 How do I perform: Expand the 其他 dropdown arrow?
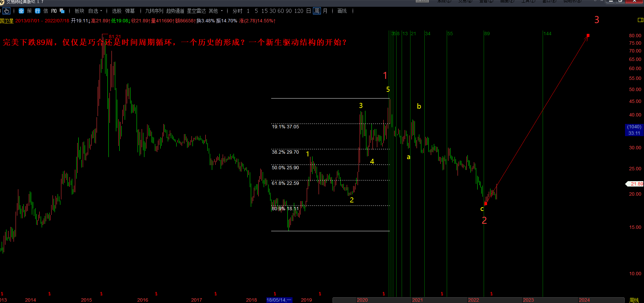[222, 11]
